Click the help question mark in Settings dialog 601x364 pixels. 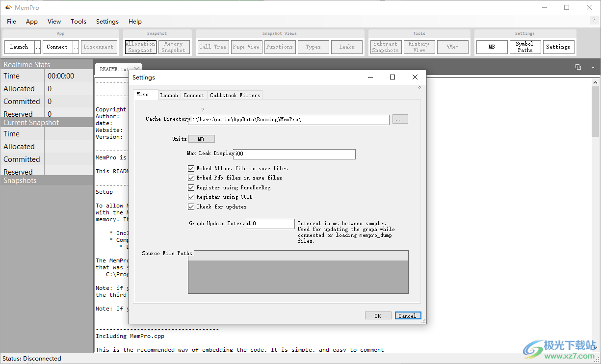[x=419, y=89]
